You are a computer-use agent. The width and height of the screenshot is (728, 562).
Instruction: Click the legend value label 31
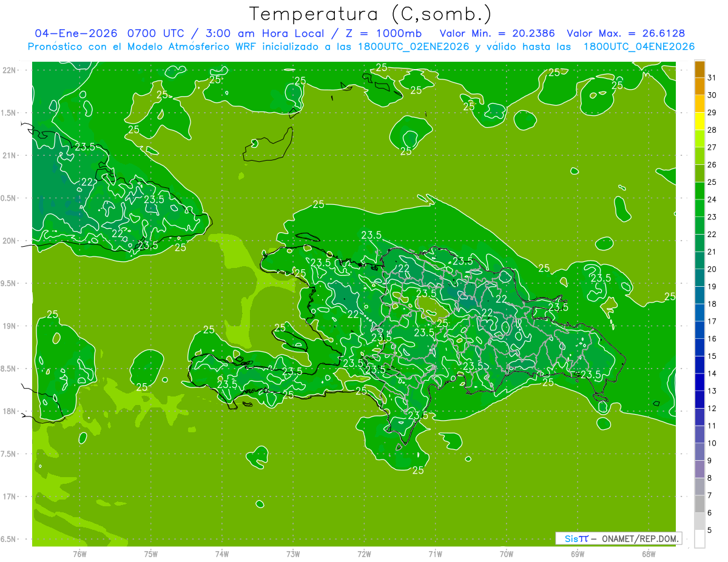pos(712,78)
